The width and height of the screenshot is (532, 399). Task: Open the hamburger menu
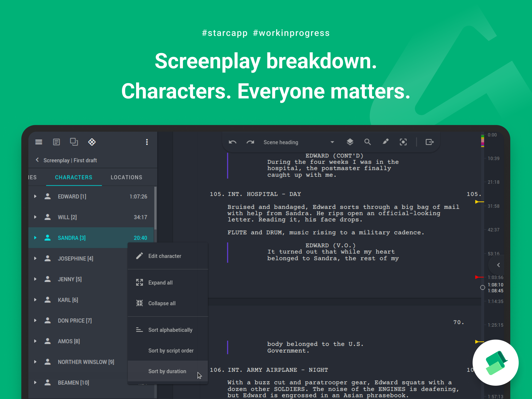click(39, 142)
